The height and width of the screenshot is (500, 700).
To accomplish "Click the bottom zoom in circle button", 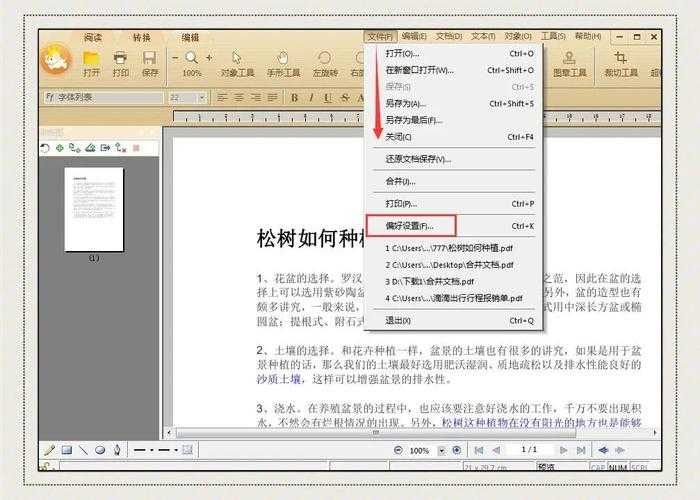I will click(x=456, y=450).
